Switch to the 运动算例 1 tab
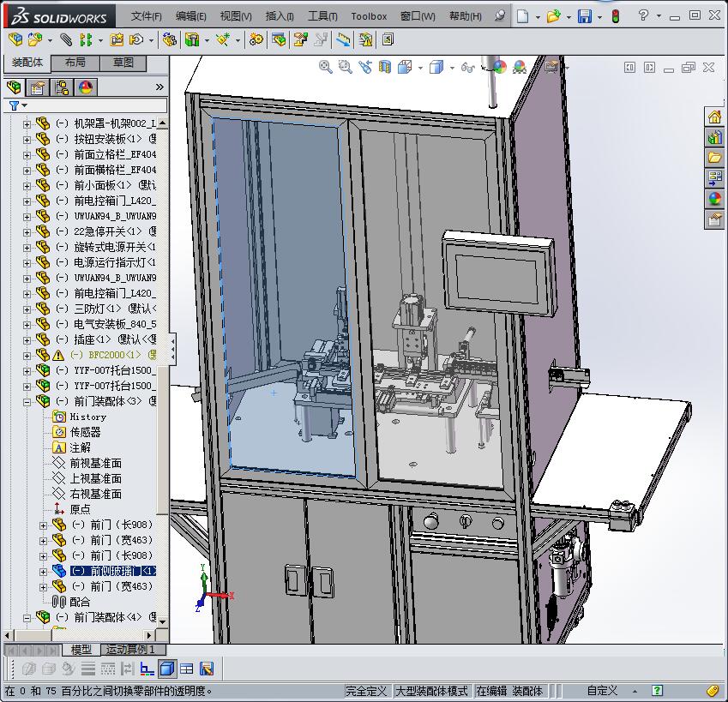Image resolution: width=728 pixels, height=702 pixels. pos(131,649)
